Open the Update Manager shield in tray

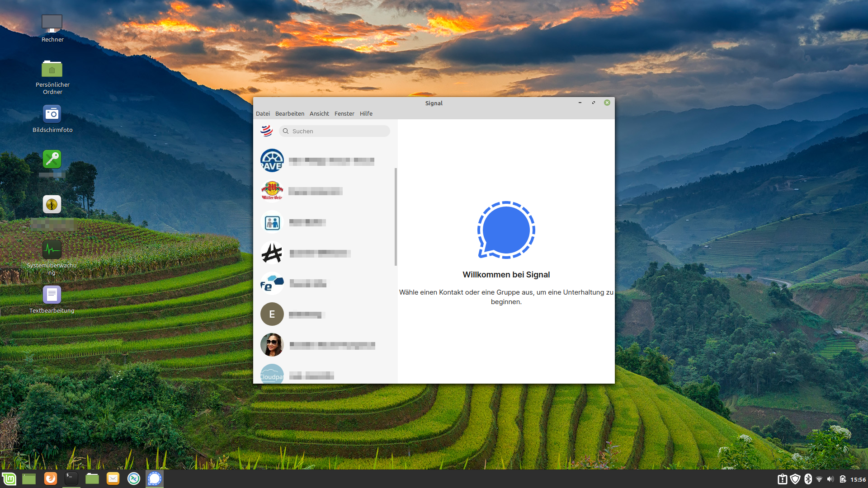tap(794, 479)
